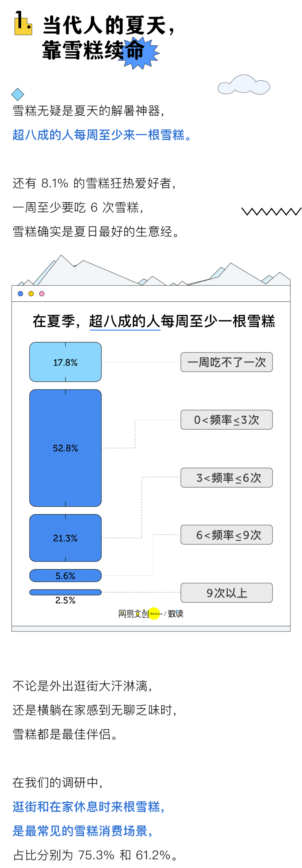The width and height of the screenshot is (302, 868).
Task: Select the 0<频率≤3次 label
Action: pos(226,419)
